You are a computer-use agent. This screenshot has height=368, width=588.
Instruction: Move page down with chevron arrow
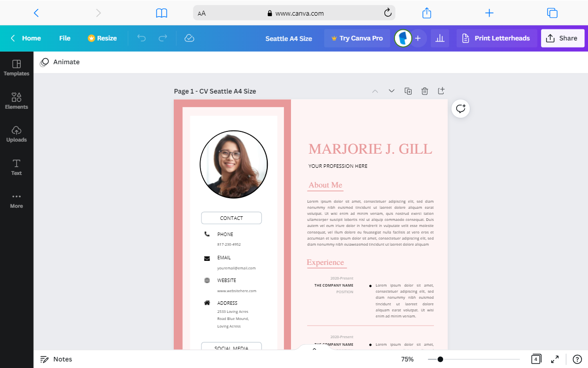[391, 91]
